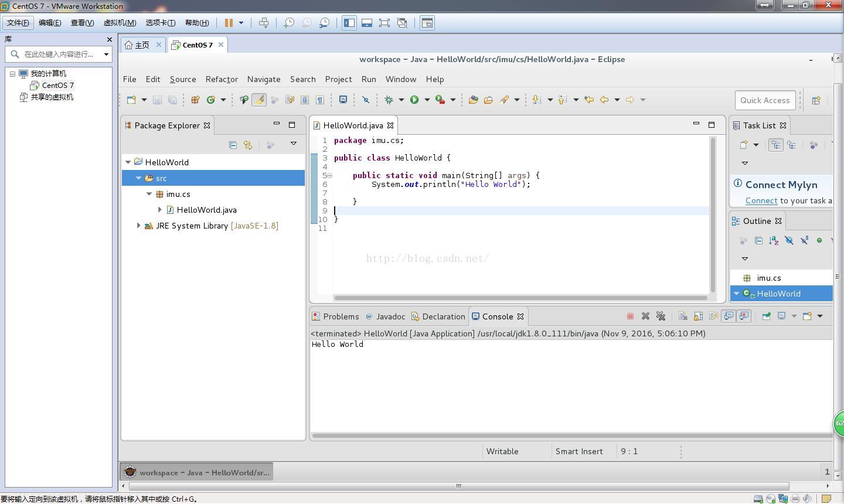Toggle Link with Editor in Package Explorer

[x=248, y=145]
